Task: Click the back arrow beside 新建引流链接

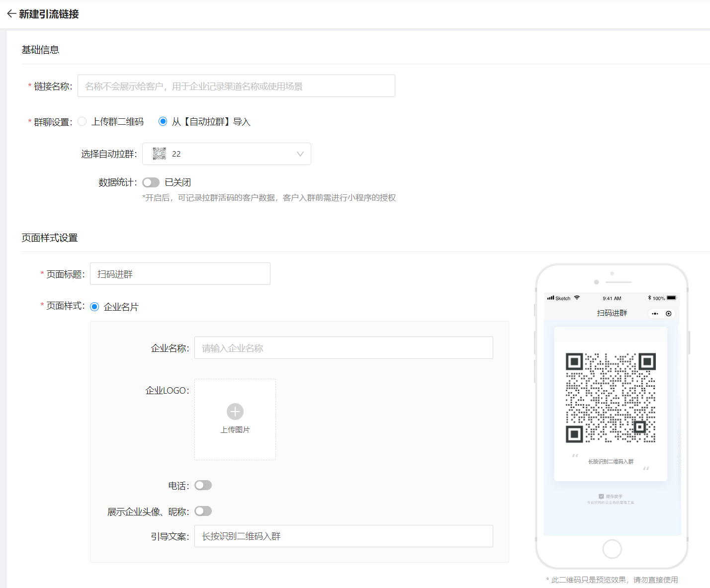Action: (x=11, y=14)
